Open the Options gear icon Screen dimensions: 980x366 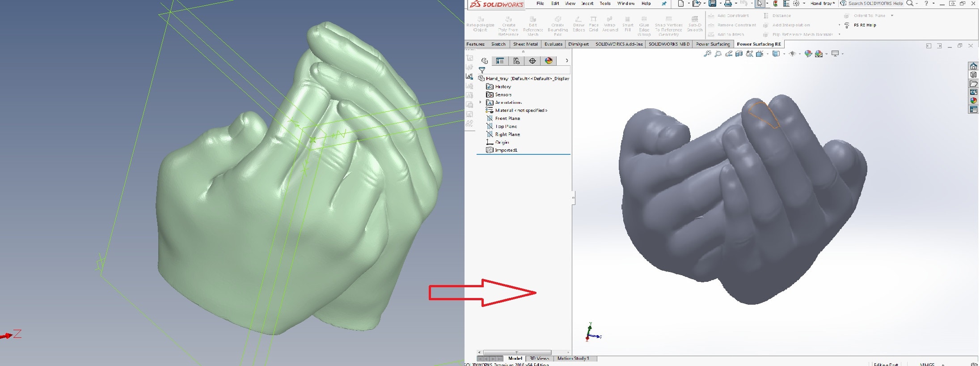pyautogui.click(x=796, y=4)
